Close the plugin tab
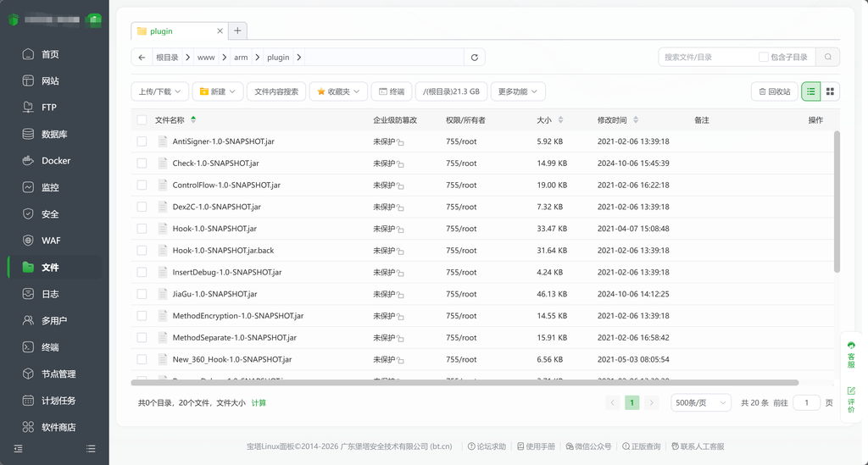Image resolution: width=868 pixels, height=465 pixels. coord(220,31)
